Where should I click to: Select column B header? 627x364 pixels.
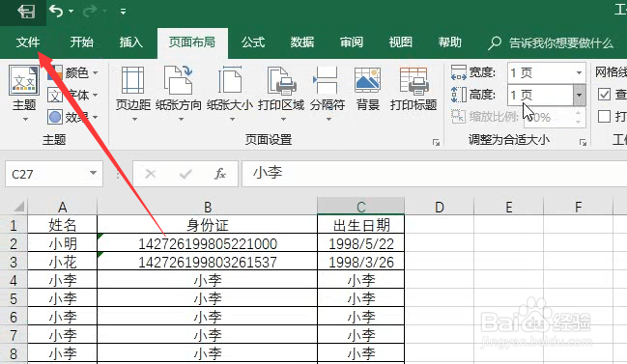coord(208,207)
